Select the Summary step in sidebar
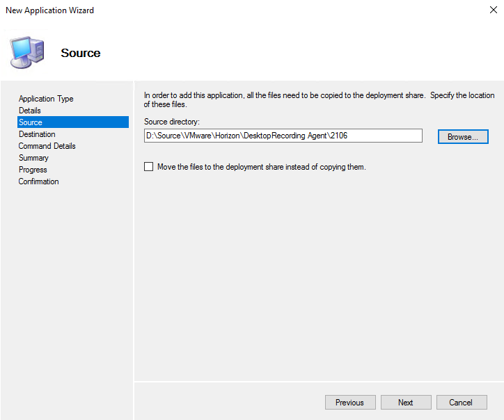Screen dimensions: 504x420 click(x=33, y=158)
